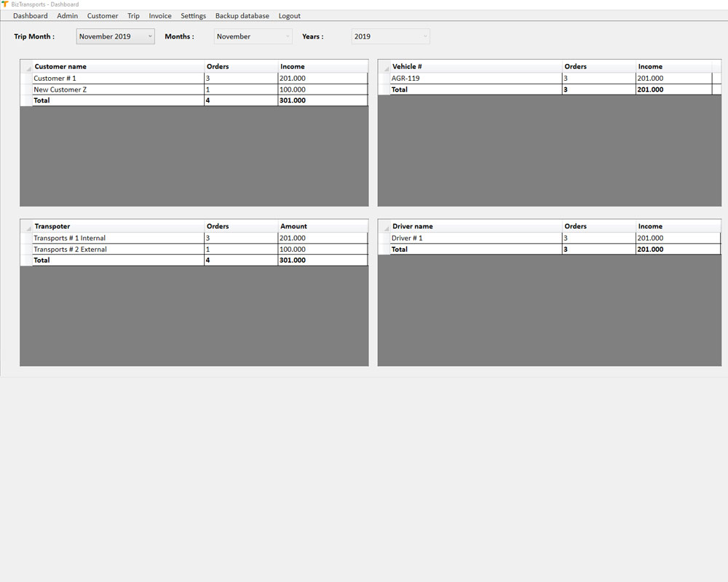Click the select-all corner of vehicle table

coord(384,66)
